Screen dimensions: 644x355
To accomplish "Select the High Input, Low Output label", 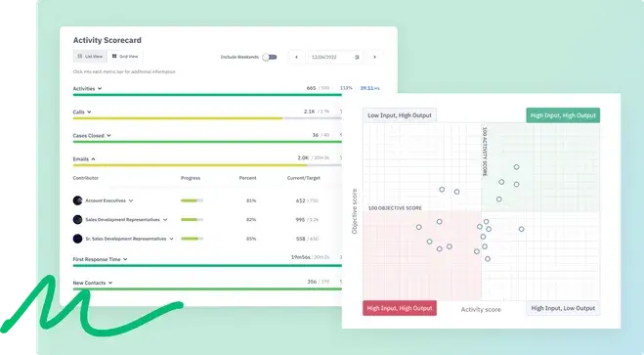I will pyautogui.click(x=563, y=308).
